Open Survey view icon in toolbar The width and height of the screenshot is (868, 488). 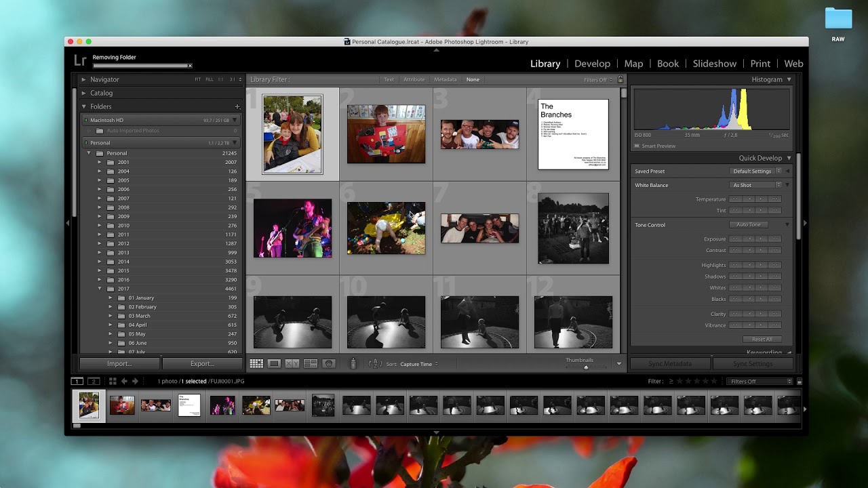coord(311,364)
